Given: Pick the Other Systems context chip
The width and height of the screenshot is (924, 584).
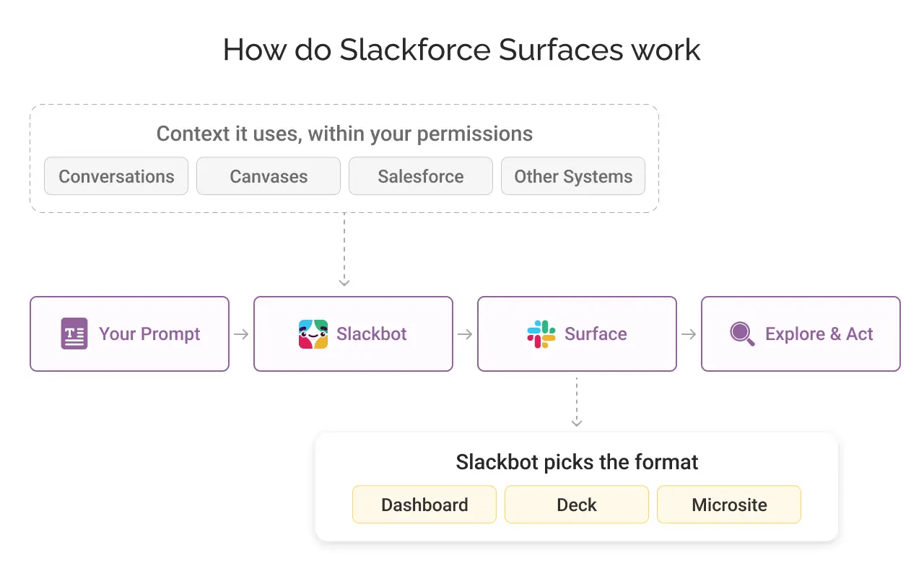Looking at the screenshot, I should (573, 176).
